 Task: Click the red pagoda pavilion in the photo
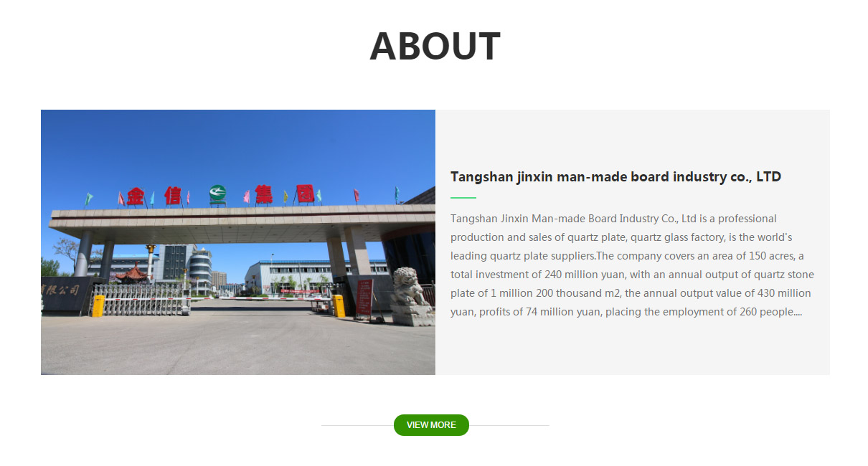133,273
